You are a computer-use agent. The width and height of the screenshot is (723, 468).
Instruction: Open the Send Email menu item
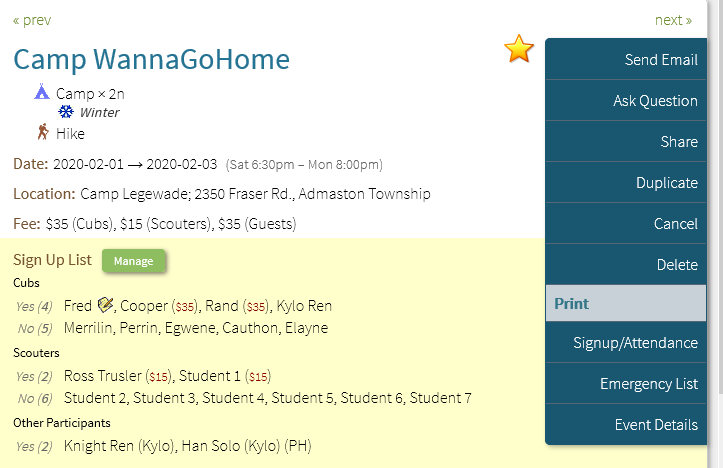click(x=626, y=59)
